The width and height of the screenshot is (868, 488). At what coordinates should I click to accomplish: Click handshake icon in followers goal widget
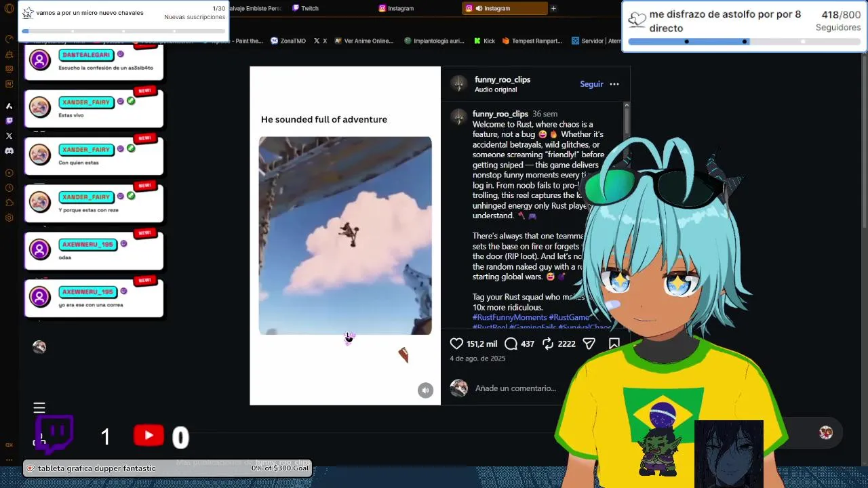(637, 20)
